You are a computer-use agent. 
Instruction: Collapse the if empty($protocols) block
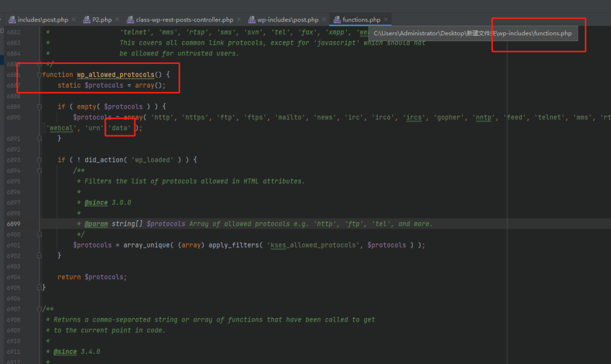pyautogui.click(x=39, y=106)
